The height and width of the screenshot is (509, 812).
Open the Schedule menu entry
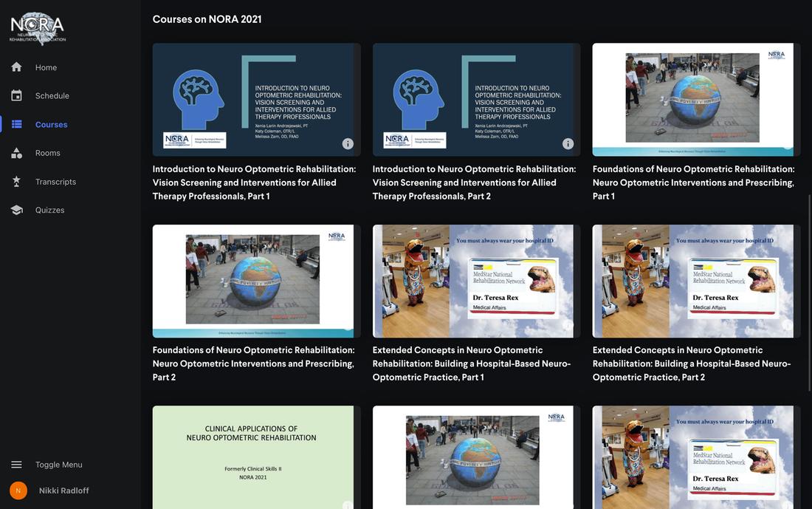[49, 95]
